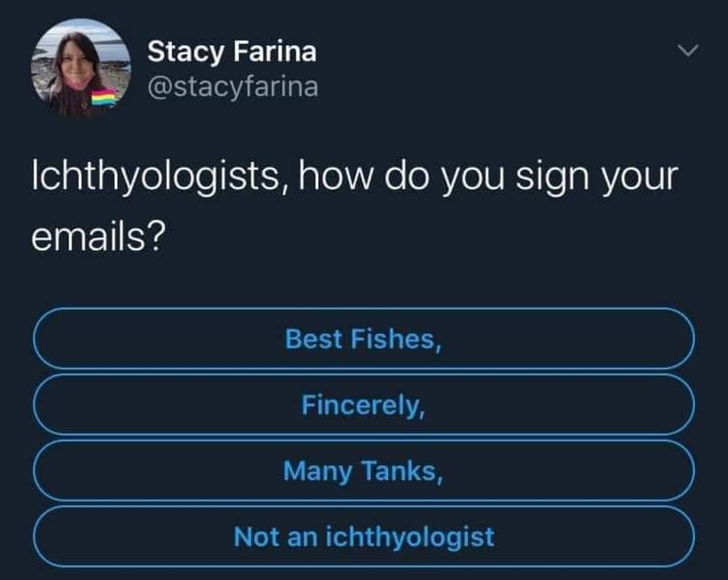Visit the @stacyfarina handle link
The width and height of the screenshot is (728, 580).
[x=232, y=86]
